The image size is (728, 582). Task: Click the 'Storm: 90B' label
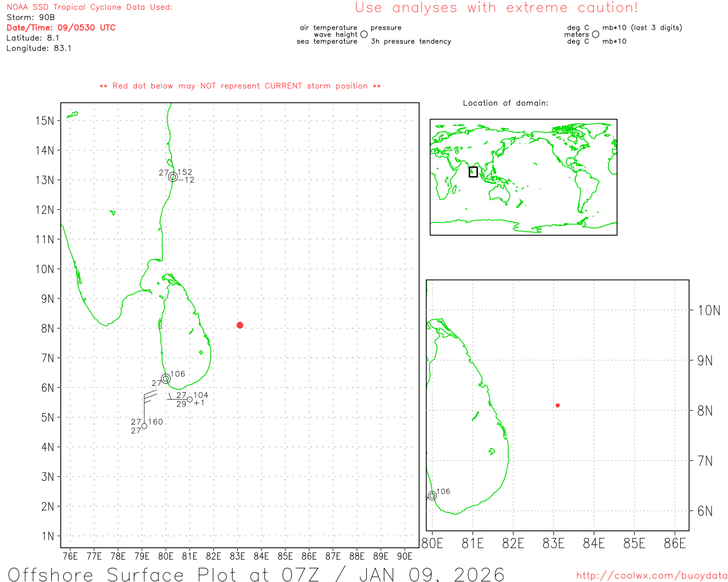coord(31,17)
